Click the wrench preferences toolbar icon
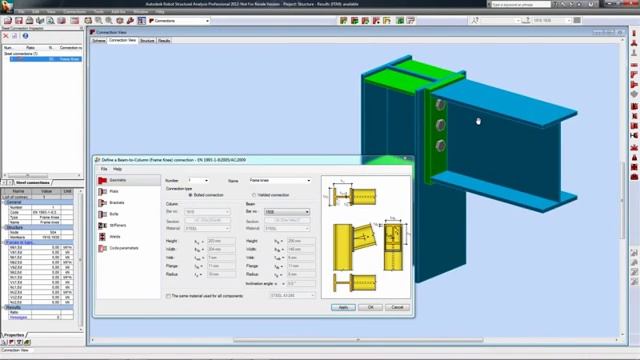The width and height of the screenshot is (640, 360). 130,20
